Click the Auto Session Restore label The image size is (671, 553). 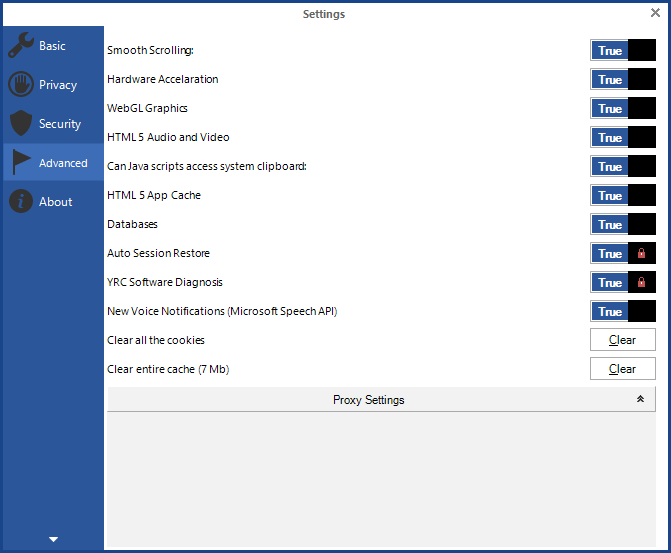tap(158, 253)
